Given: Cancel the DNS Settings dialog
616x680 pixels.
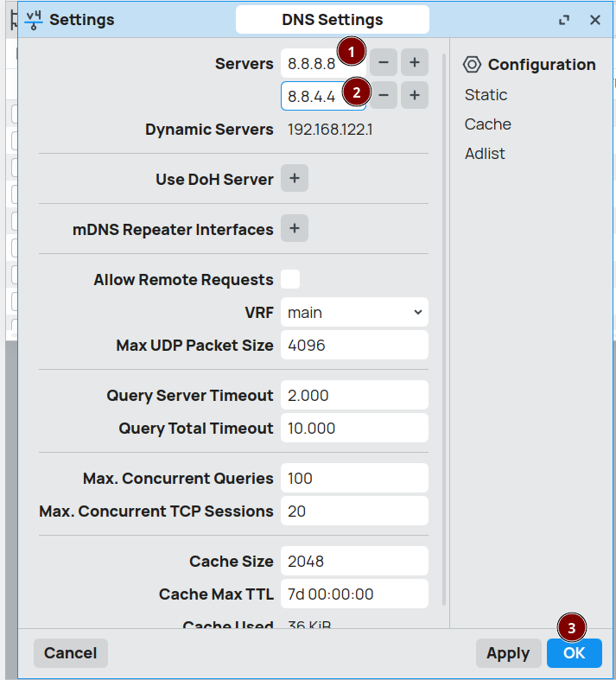Looking at the screenshot, I should (70, 653).
